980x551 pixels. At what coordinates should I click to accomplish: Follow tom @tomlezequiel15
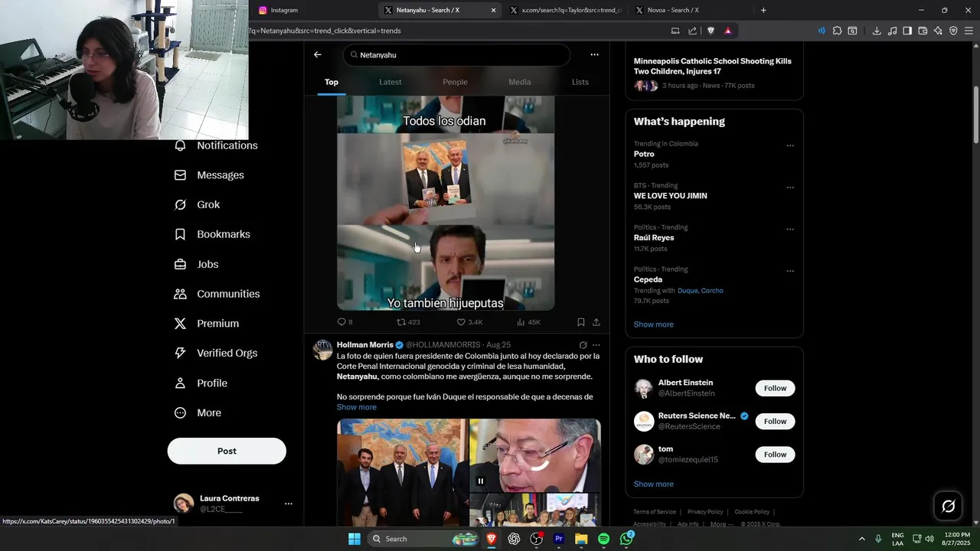coord(775,455)
